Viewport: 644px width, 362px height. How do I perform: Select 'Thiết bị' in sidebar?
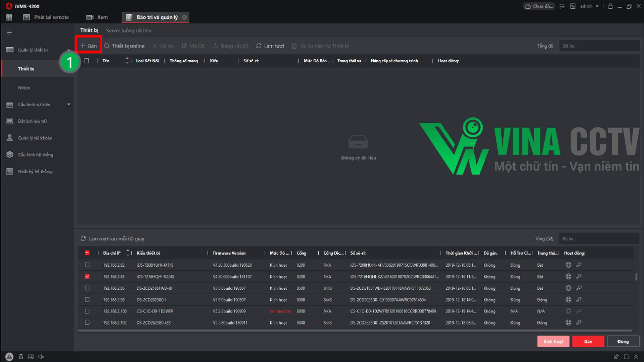(x=37, y=69)
